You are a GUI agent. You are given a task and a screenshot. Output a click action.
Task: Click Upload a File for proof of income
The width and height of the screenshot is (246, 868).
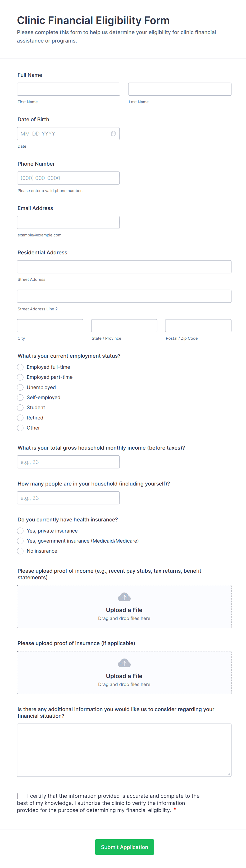[124, 610]
